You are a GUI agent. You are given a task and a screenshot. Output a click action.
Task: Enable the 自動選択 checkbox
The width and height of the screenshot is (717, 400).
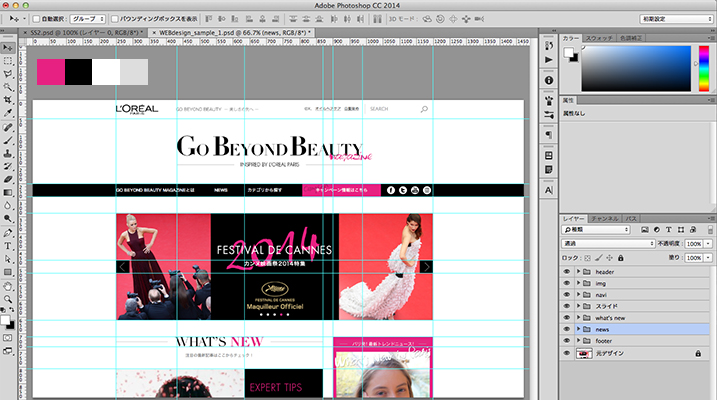36,19
